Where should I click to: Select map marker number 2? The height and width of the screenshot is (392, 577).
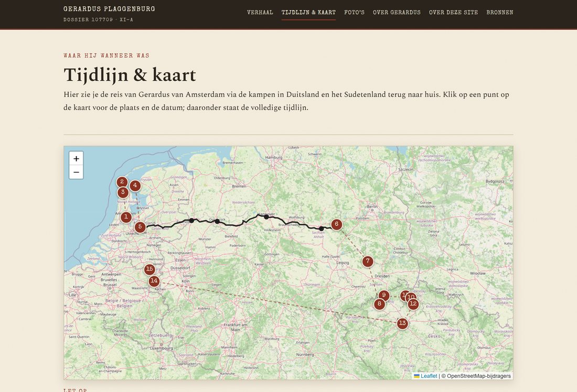tap(122, 182)
